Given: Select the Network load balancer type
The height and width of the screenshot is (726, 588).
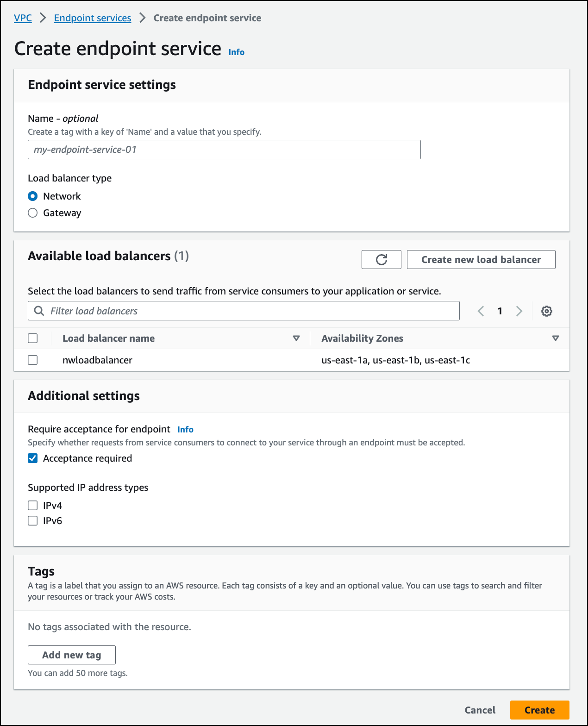Looking at the screenshot, I should [32, 196].
